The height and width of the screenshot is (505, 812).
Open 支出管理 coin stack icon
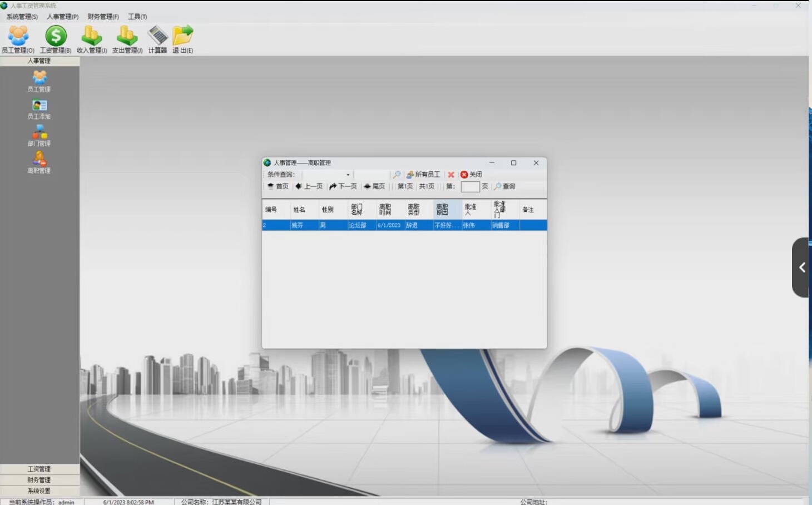[127, 39]
